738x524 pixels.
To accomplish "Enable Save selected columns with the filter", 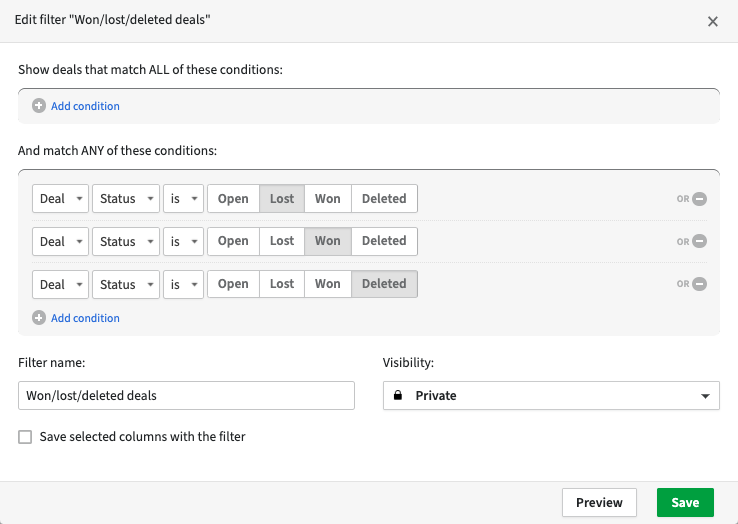I will (25, 437).
